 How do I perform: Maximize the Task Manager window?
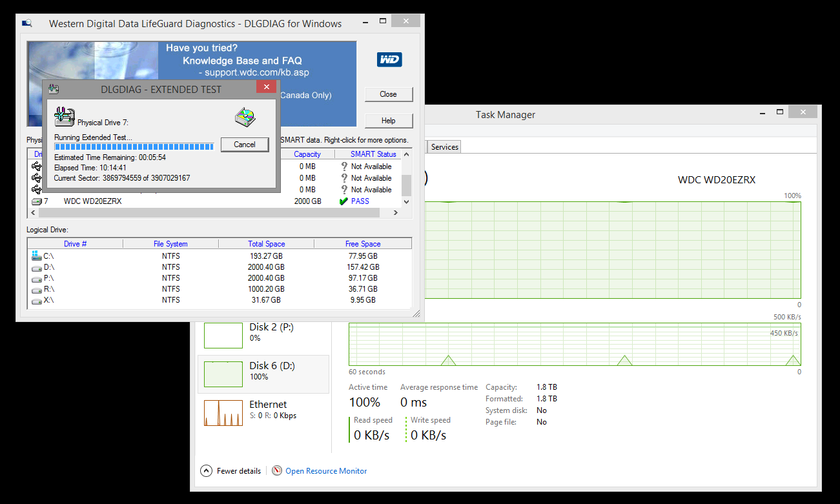point(780,113)
